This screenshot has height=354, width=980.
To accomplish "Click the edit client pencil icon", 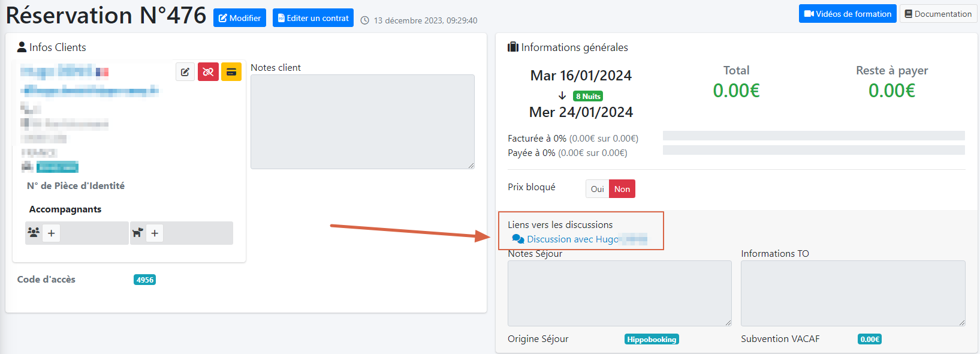I will (185, 72).
